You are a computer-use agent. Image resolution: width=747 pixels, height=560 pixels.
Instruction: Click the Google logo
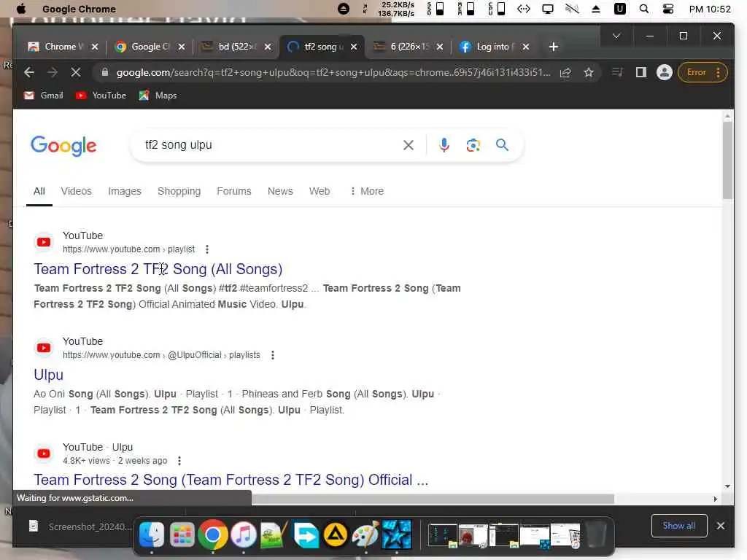pyautogui.click(x=63, y=146)
